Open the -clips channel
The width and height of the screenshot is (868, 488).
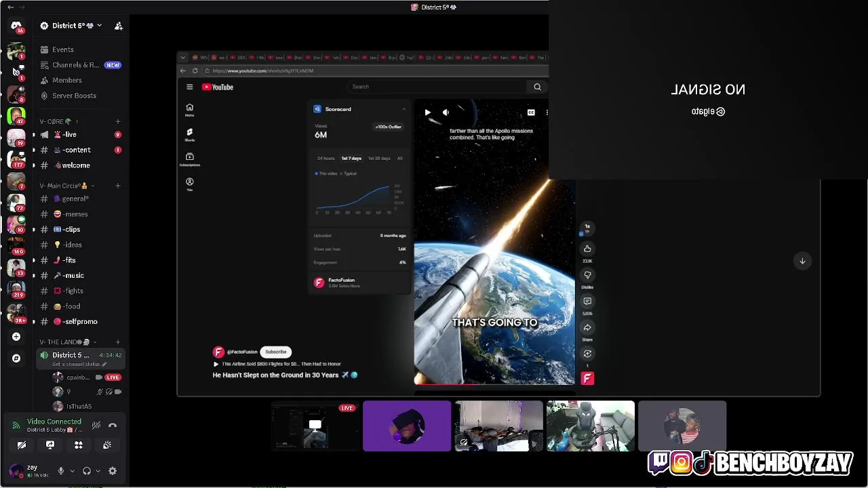[81, 229]
